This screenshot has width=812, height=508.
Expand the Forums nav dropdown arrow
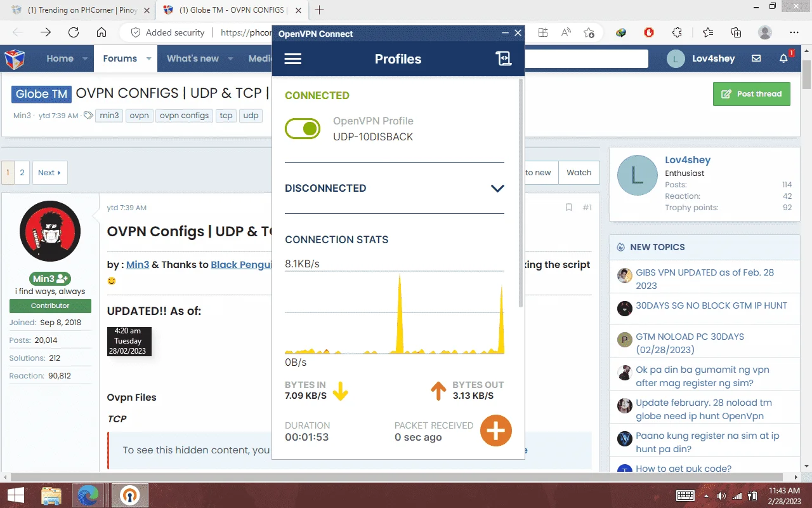click(148, 58)
